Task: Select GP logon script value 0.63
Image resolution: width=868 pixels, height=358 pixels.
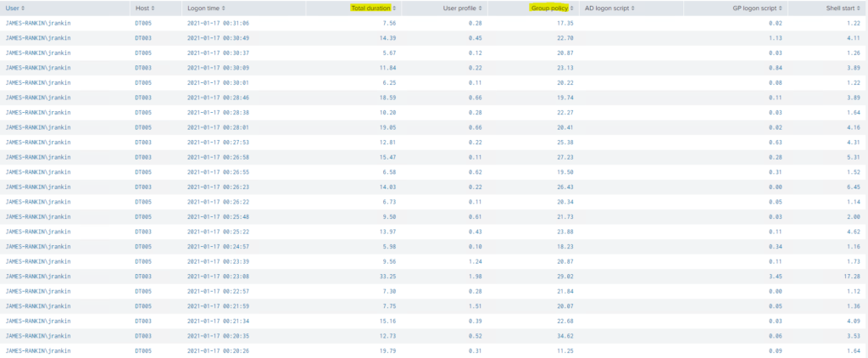Action: [776, 143]
